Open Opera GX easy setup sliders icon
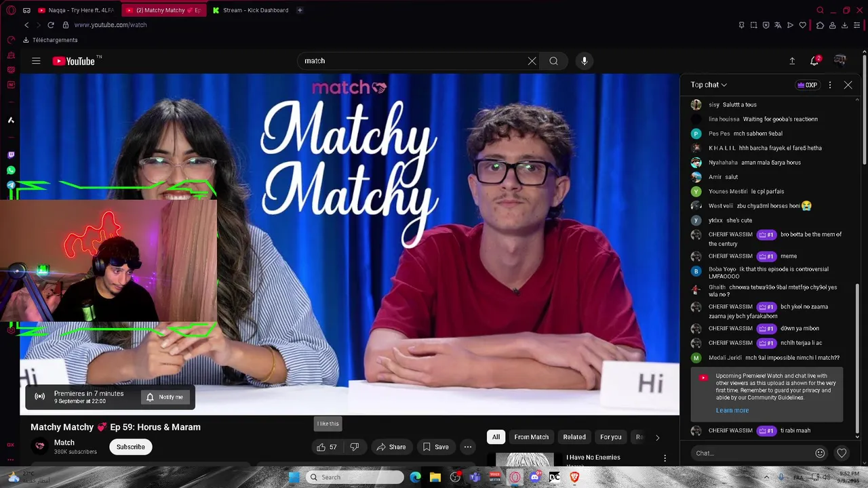The image size is (868, 488). [x=858, y=25]
